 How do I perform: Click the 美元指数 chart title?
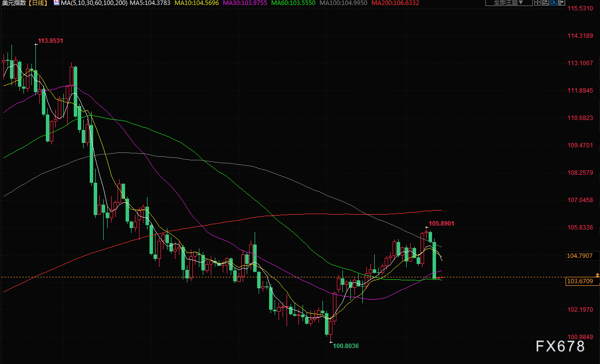click(x=13, y=3)
